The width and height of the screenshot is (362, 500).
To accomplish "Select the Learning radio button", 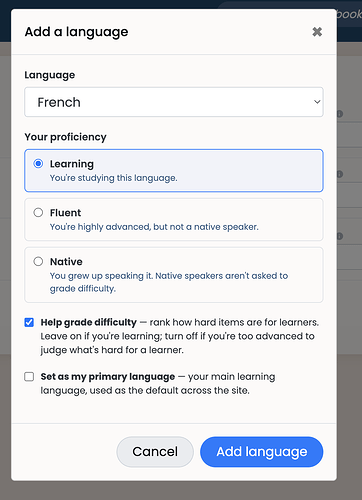I will tap(38, 164).
